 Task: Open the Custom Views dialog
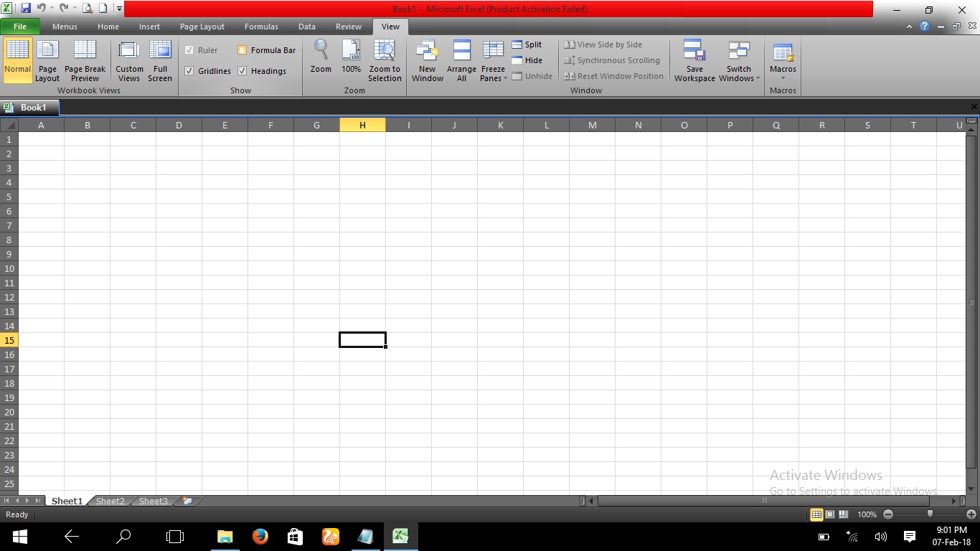[129, 60]
